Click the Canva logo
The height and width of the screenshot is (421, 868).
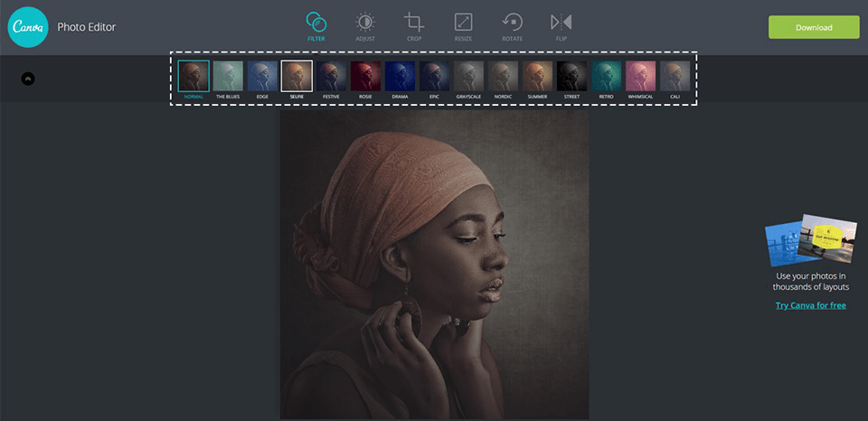tap(28, 27)
